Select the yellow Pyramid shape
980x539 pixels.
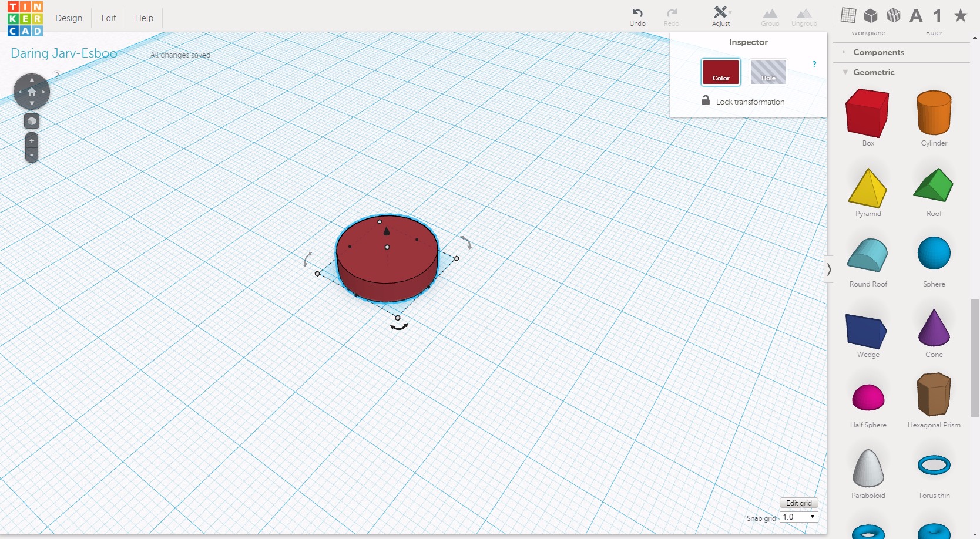pos(868,189)
